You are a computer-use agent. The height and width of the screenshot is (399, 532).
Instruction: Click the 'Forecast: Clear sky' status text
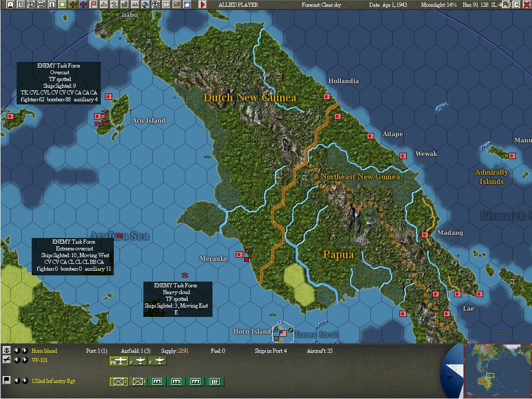[x=321, y=5]
